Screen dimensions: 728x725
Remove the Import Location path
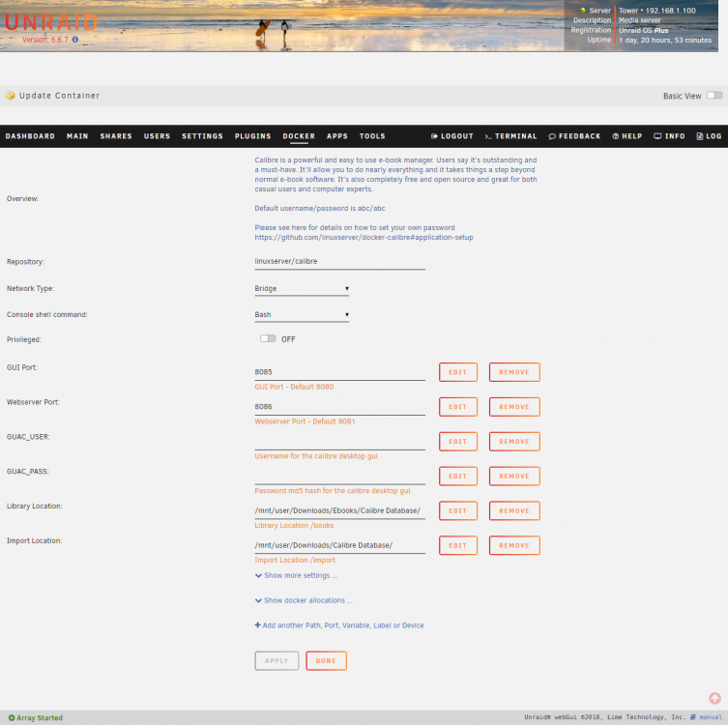click(514, 546)
